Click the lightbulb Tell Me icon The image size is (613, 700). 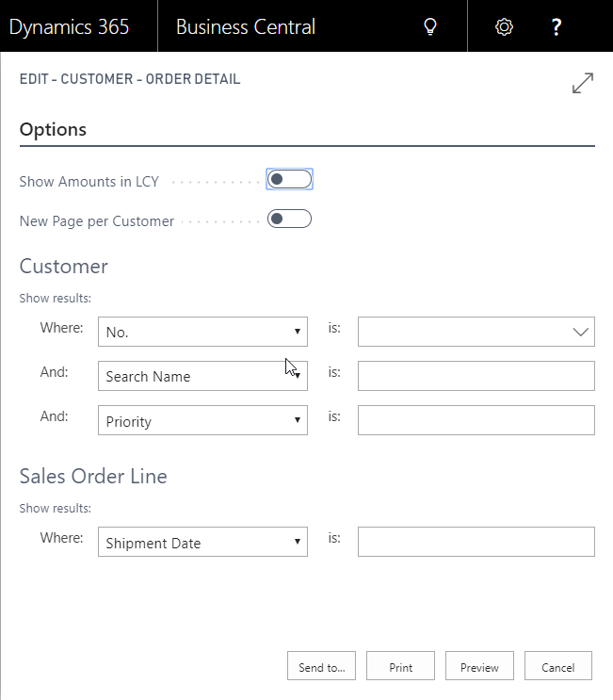430,26
